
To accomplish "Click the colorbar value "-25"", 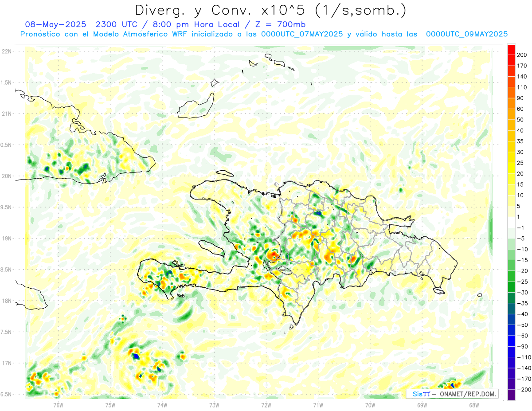I will coord(522,282).
